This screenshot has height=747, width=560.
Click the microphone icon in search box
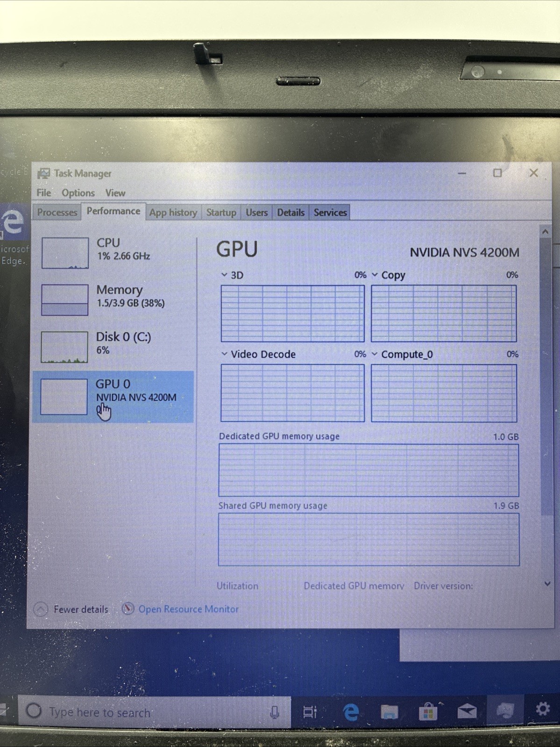275,712
